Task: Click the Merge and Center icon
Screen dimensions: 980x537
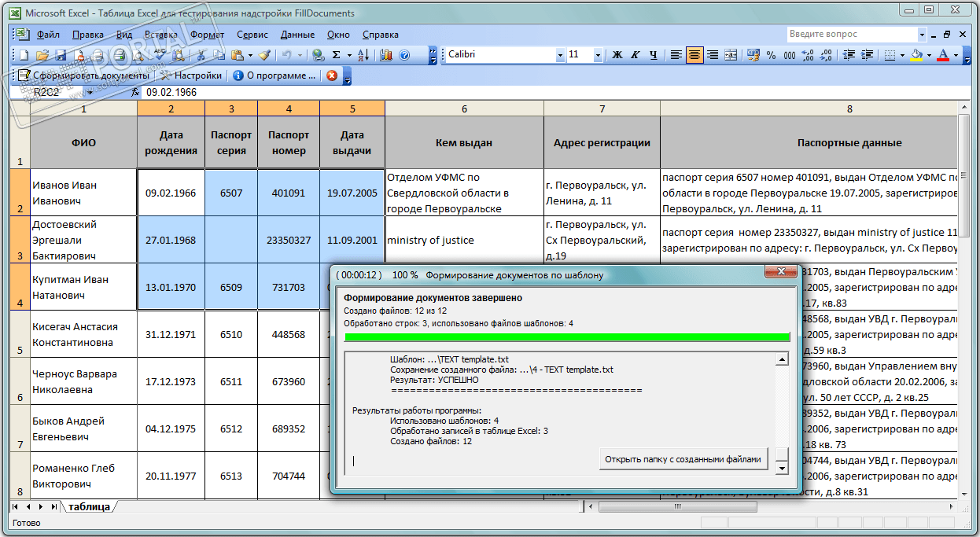Action: pos(731,55)
